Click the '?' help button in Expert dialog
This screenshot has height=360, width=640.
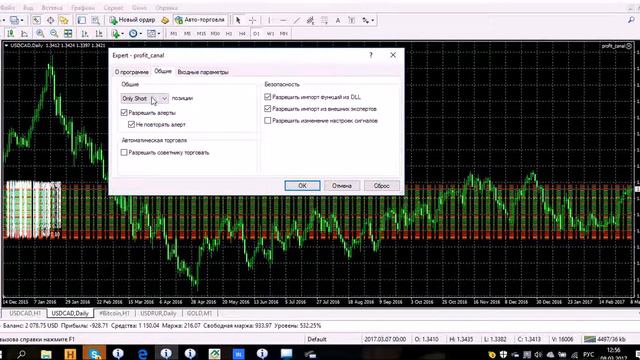[x=371, y=55]
